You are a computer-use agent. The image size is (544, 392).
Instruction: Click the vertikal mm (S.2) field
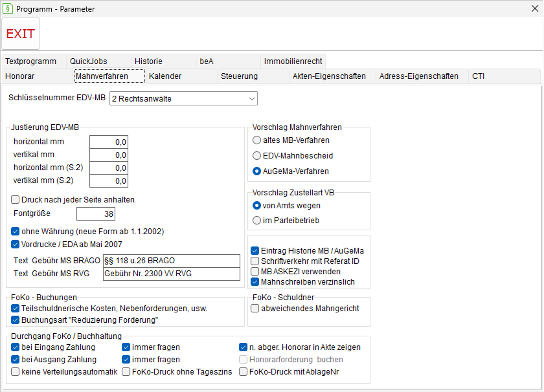(109, 181)
